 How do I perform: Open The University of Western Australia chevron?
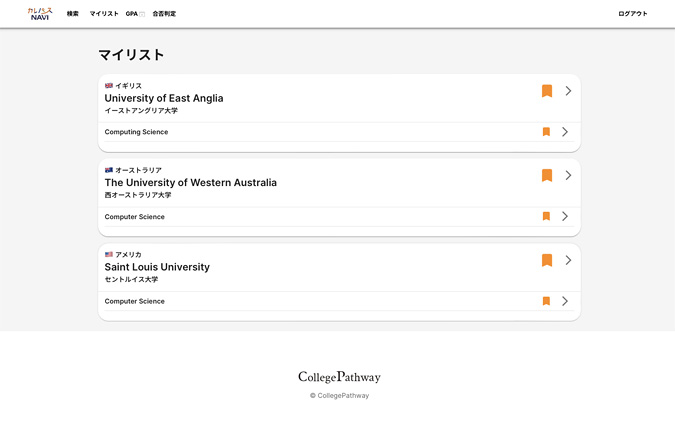[568, 175]
